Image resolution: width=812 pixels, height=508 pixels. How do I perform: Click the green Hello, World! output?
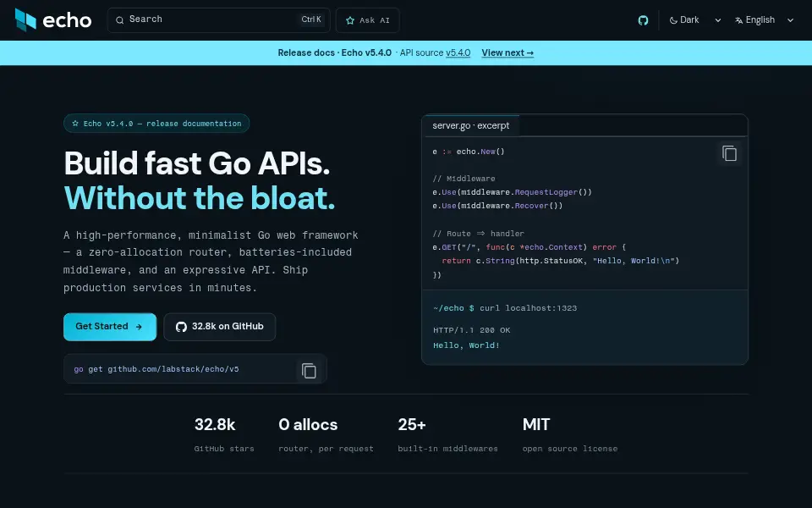466,345
